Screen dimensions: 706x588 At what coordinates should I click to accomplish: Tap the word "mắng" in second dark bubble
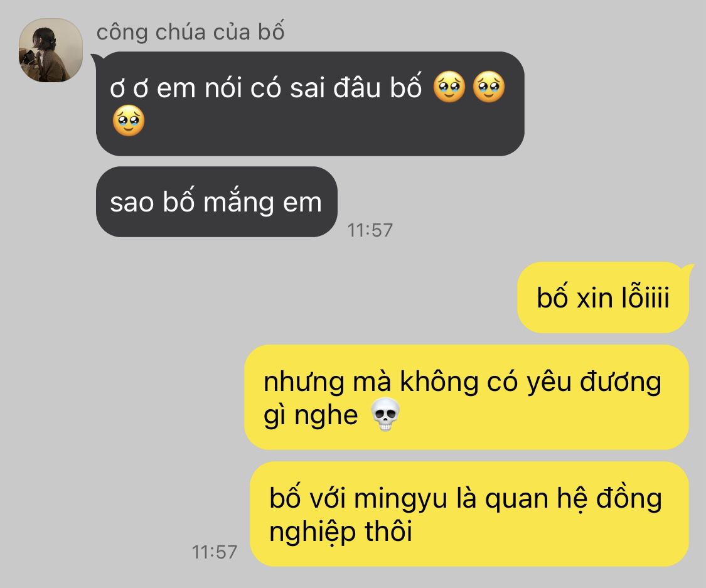coord(238,203)
